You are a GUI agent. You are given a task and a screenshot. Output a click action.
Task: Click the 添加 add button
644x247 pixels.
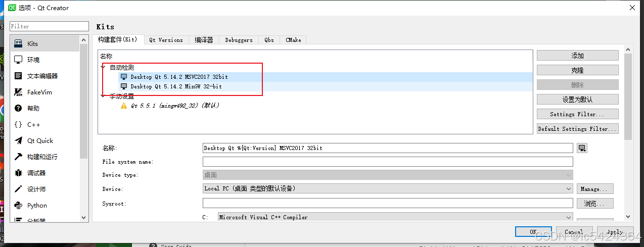pyautogui.click(x=577, y=56)
